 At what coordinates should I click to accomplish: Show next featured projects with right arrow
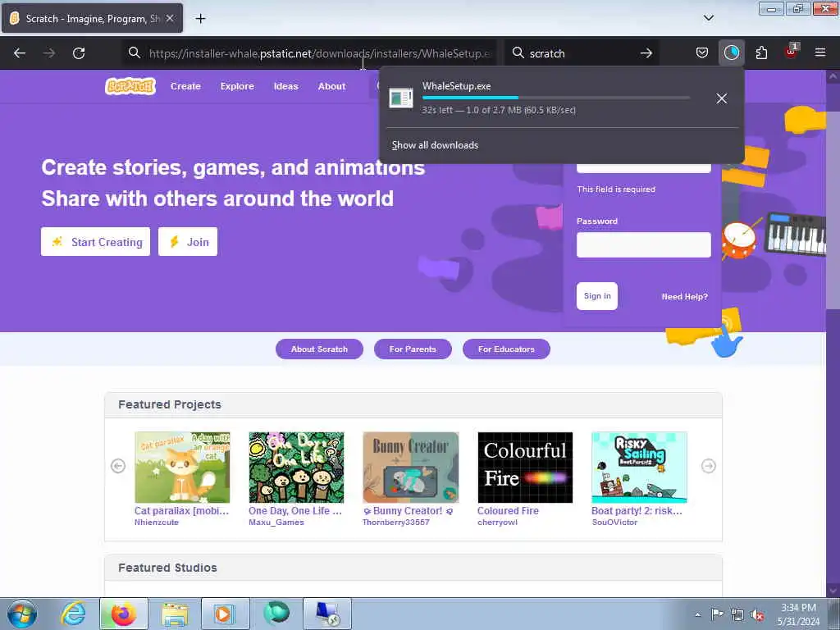click(x=708, y=466)
